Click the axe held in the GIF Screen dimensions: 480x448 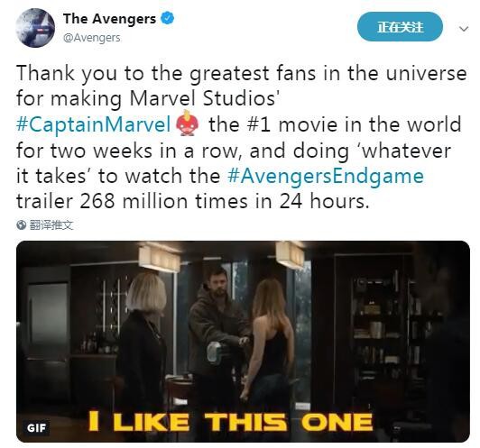pos(215,352)
